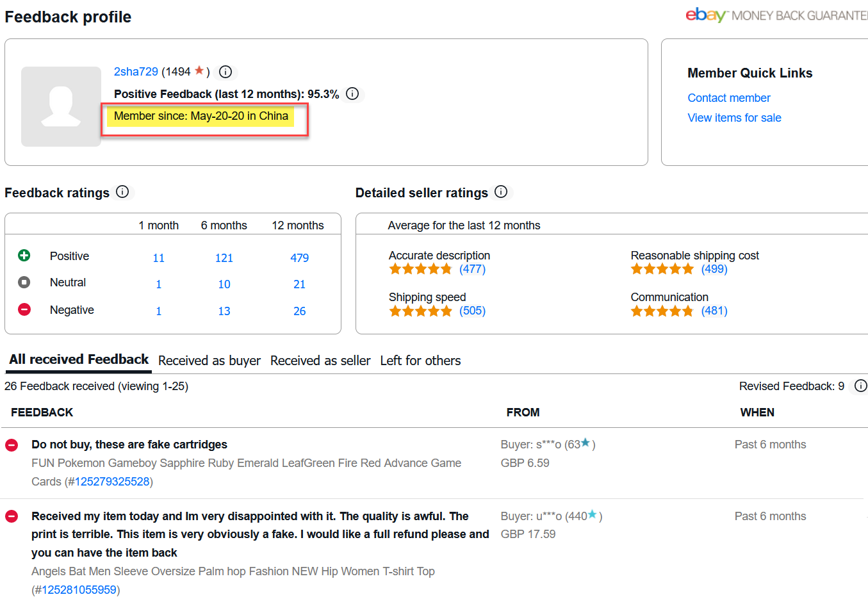Click info icon next to seller feedback score
The image size is (868, 597).
225,72
